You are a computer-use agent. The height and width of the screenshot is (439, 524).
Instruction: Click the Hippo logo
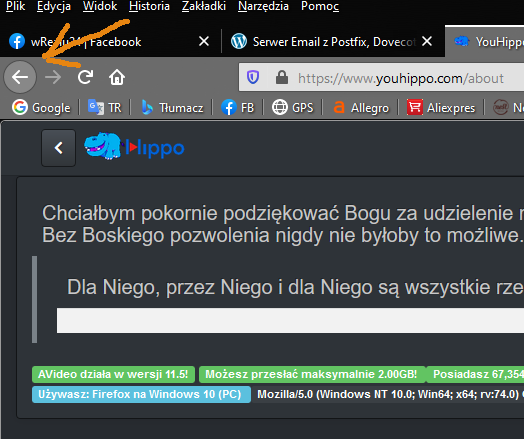tap(134, 146)
